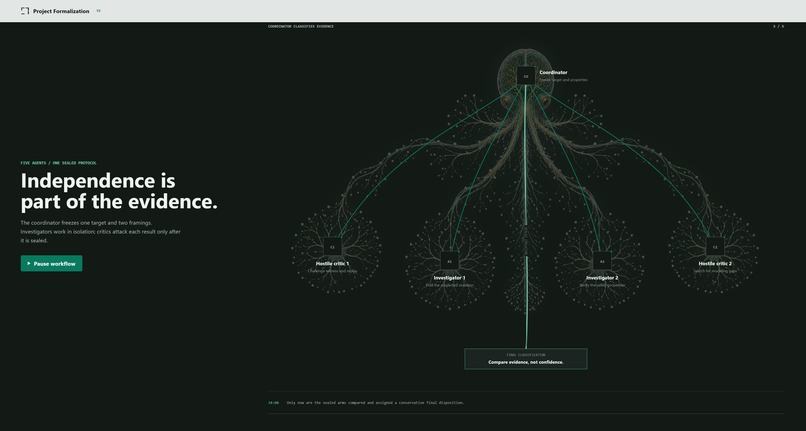Select the Hostile critic 1 node box
The height and width of the screenshot is (431, 806).
332,247
